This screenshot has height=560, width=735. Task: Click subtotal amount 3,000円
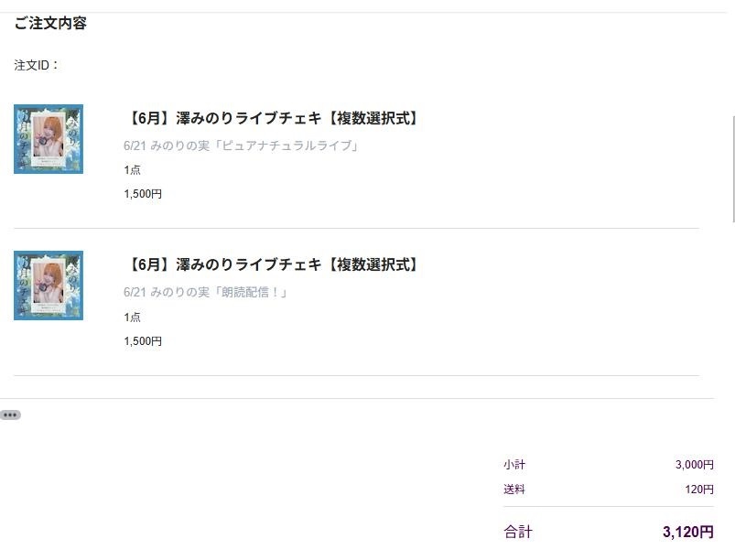[x=694, y=465]
